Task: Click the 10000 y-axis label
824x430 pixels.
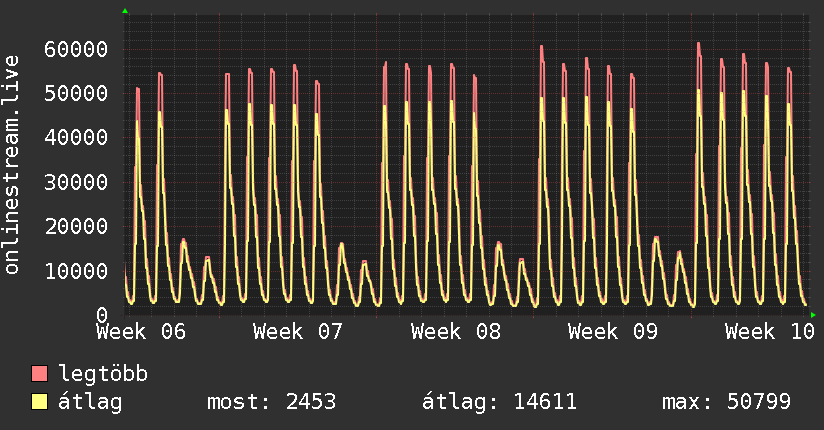Action: [76, 271]
